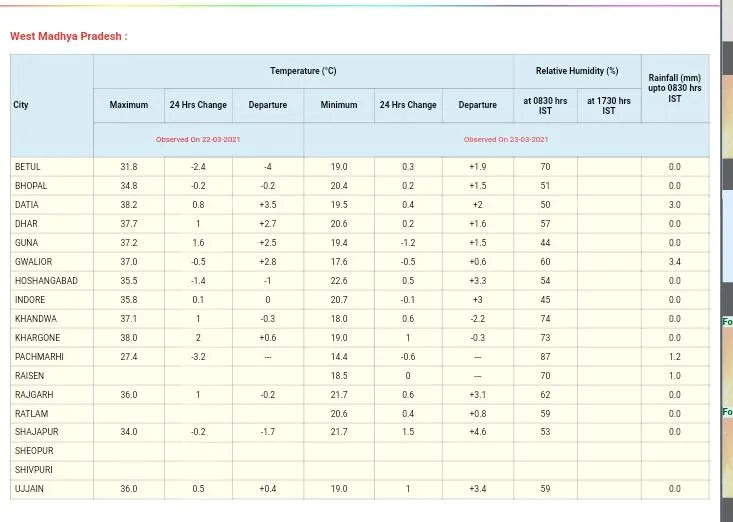Click Dhar maximum temperature 37.7

coord(129,224)
